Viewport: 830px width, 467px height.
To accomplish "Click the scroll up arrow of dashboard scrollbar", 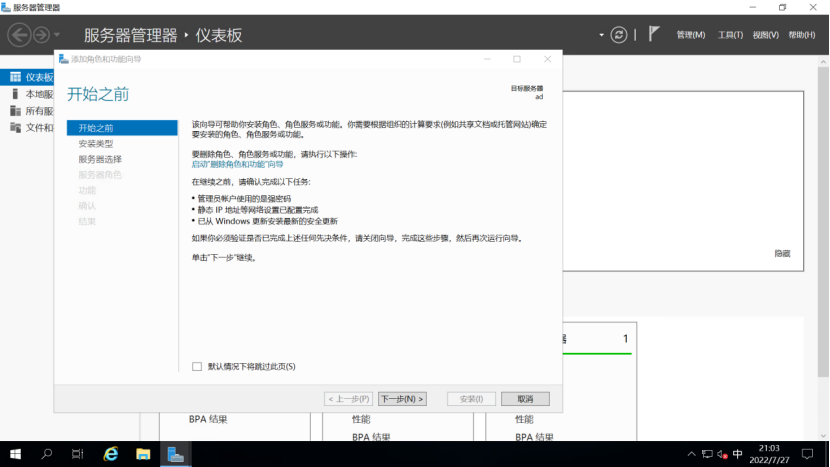I will point(823,62).
